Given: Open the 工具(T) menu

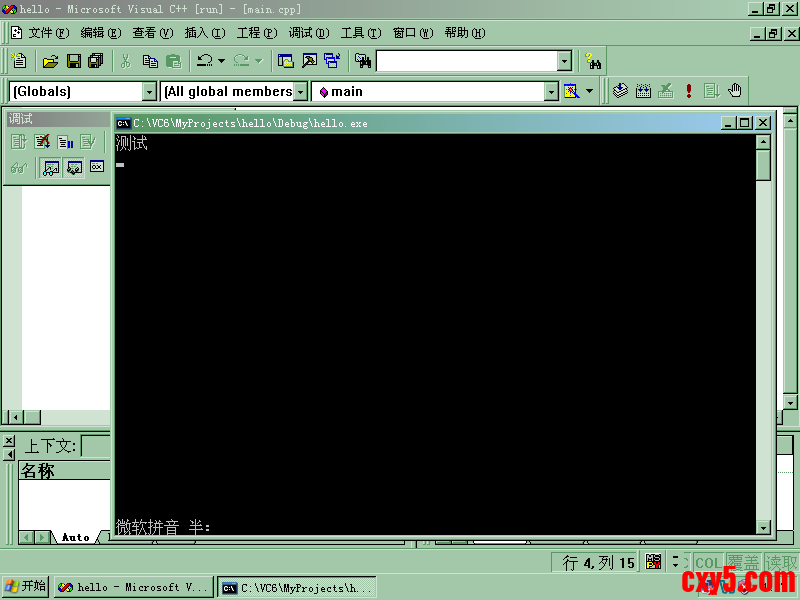Looking at the screenshot, I should pyautogui.click(x=361, y=33).
